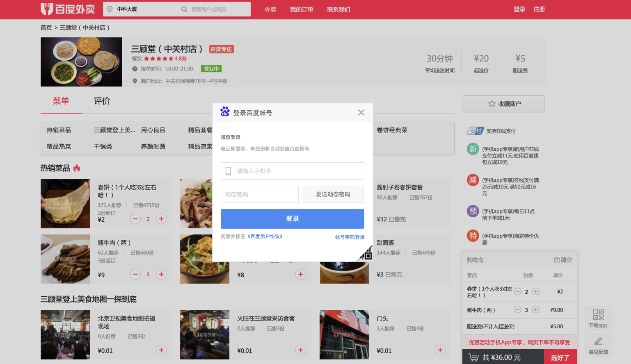Click the search magnifier icon

click(x=185, y=9)
